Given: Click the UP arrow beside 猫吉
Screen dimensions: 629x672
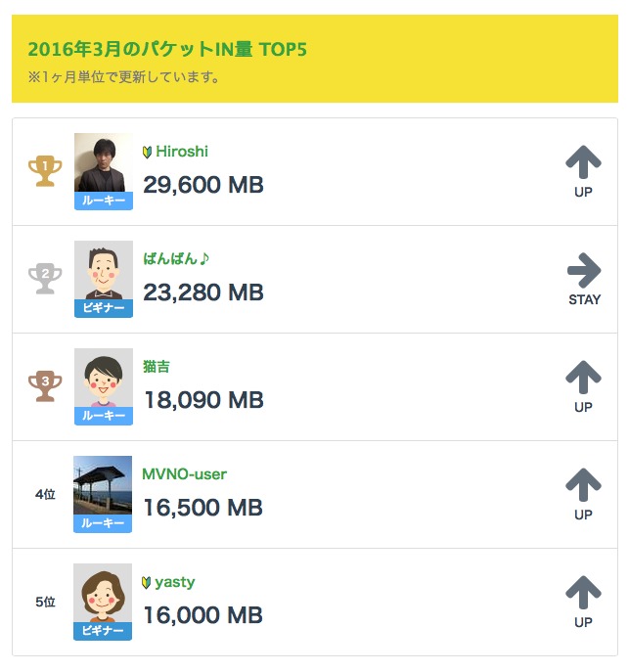Looking at the screenshot, I should click(x=583, y=378).
